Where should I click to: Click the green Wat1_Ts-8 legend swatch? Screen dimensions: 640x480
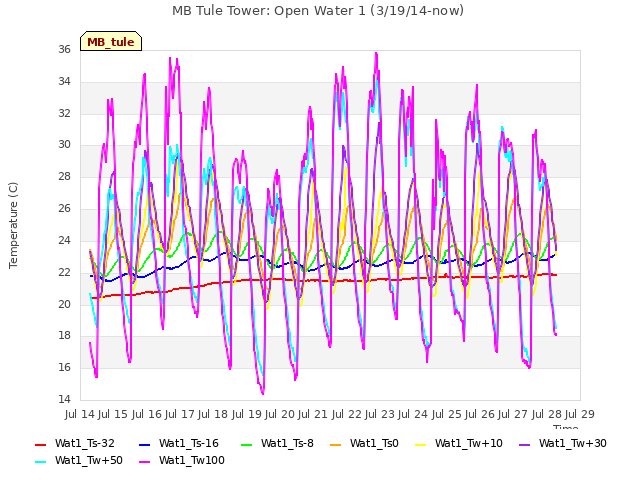pyautogui.click(x=247, y=444)
